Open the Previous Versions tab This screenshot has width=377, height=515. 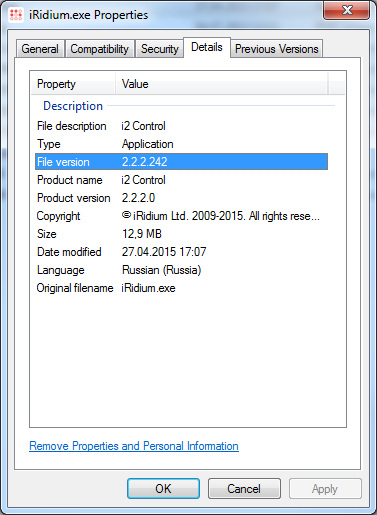pyautogui.click(x=277, y=49)
